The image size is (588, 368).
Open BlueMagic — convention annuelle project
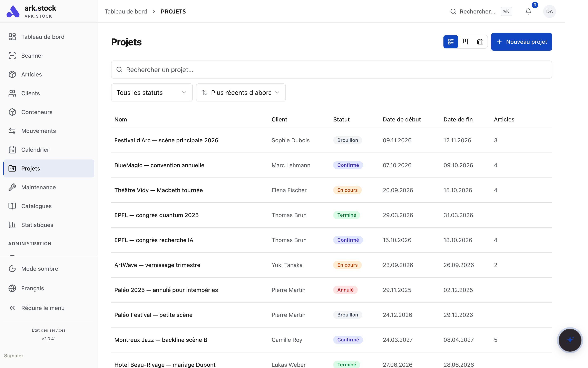pos(331,165)
